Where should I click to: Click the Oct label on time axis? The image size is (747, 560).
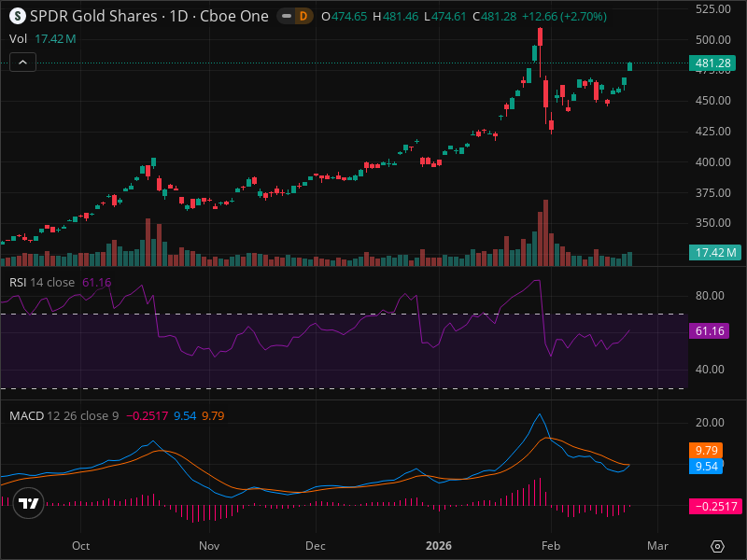point(80,546)
